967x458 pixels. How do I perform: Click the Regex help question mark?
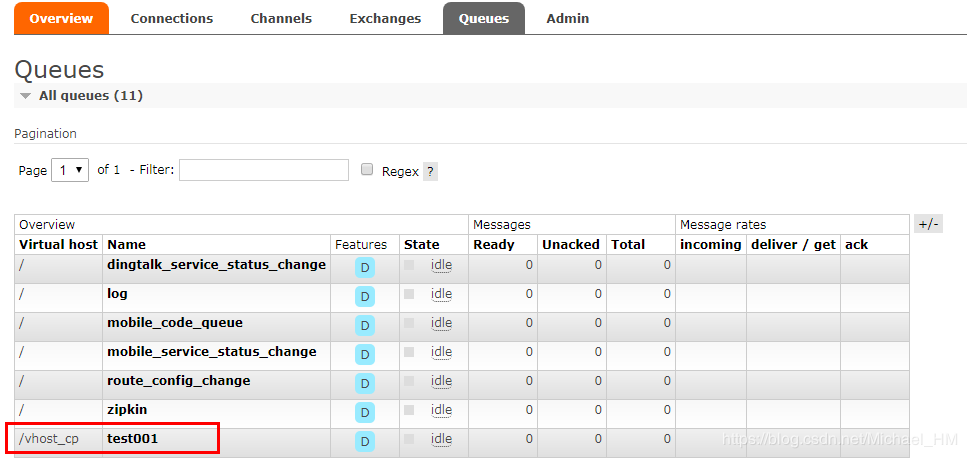[x=430, y=171]
